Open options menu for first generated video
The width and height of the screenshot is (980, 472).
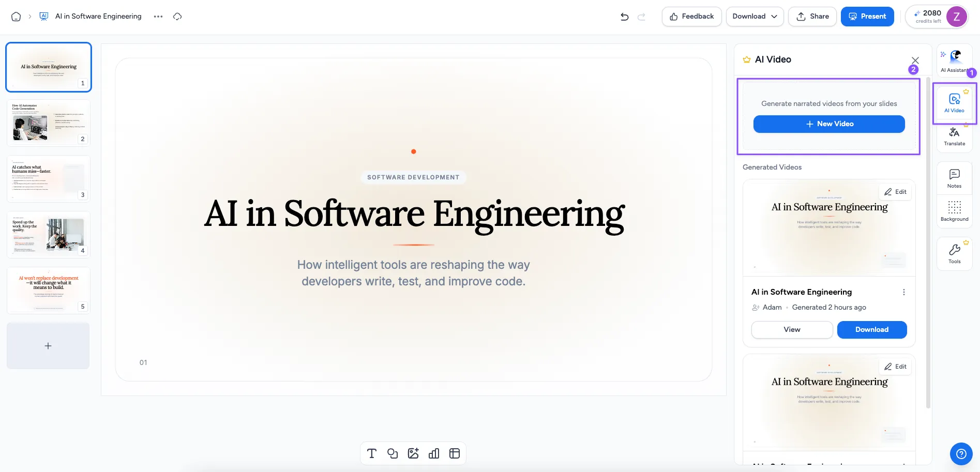(x=903, y=292)
